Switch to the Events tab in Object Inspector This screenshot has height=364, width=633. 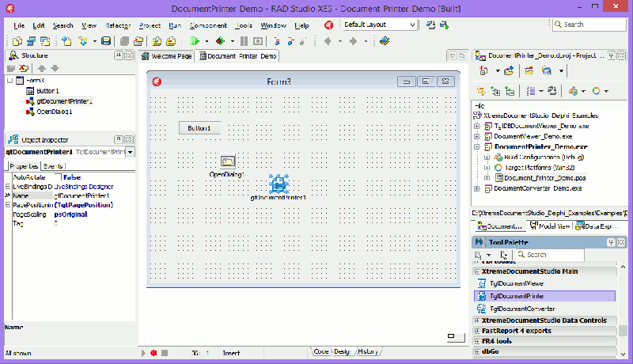(53, 166)
